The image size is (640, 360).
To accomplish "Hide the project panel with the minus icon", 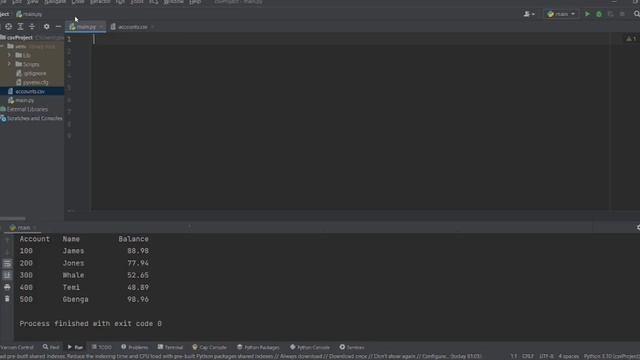I will point(58,27).
